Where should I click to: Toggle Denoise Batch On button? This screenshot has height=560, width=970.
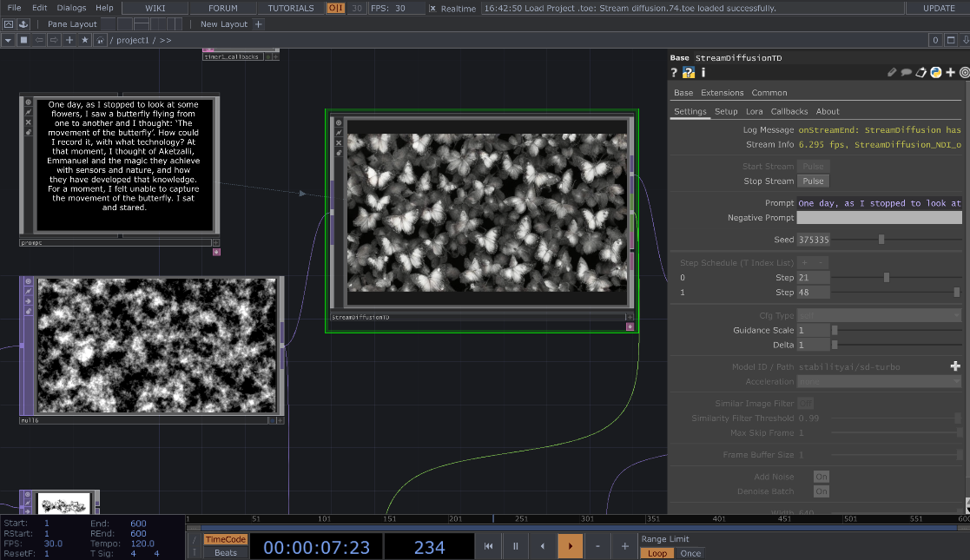click(822, 491)
